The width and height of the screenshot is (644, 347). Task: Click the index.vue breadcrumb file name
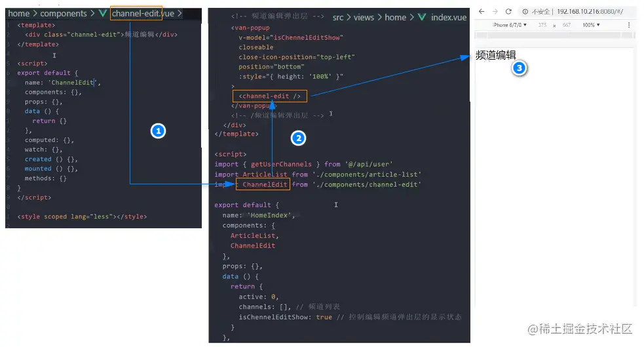tap(449, 17)
